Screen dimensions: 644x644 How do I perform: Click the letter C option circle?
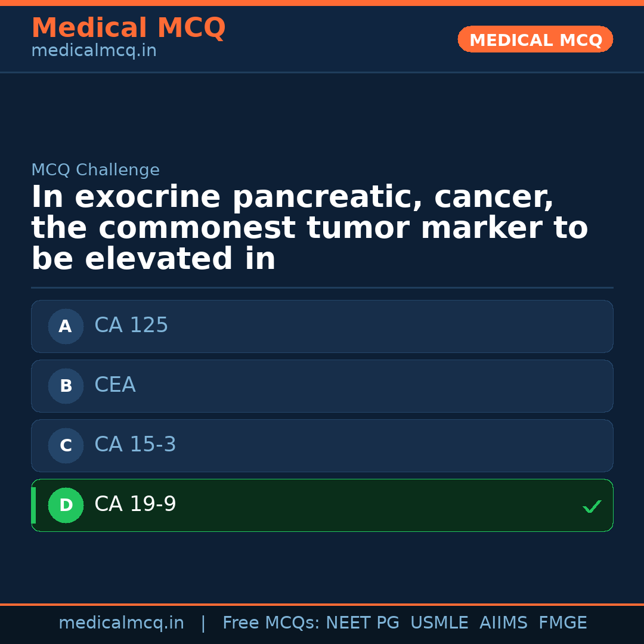tap(66, 445)
